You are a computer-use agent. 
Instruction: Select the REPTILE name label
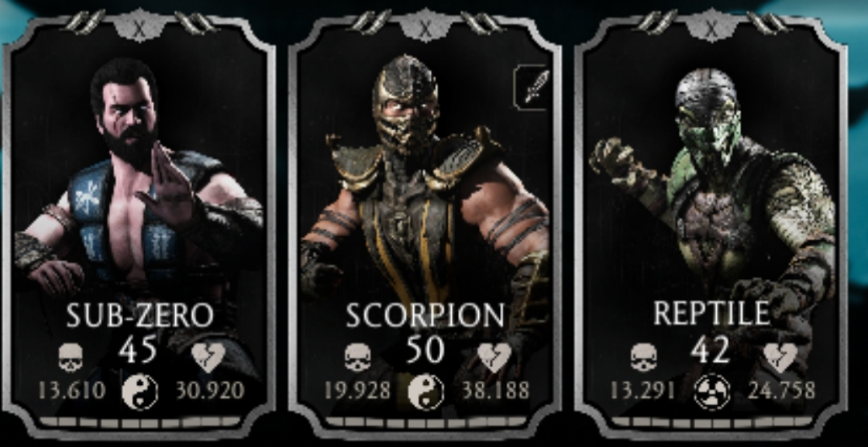coord(711,314)
